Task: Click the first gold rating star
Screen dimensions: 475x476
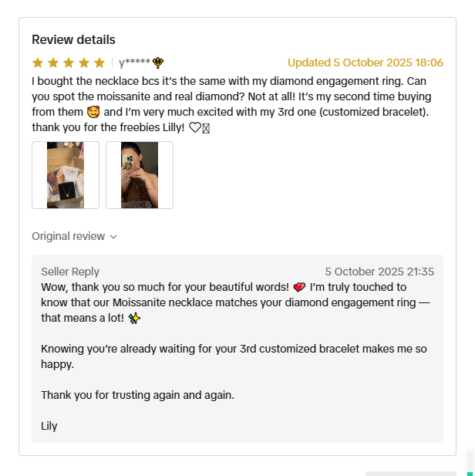Action: pos(38,62)
